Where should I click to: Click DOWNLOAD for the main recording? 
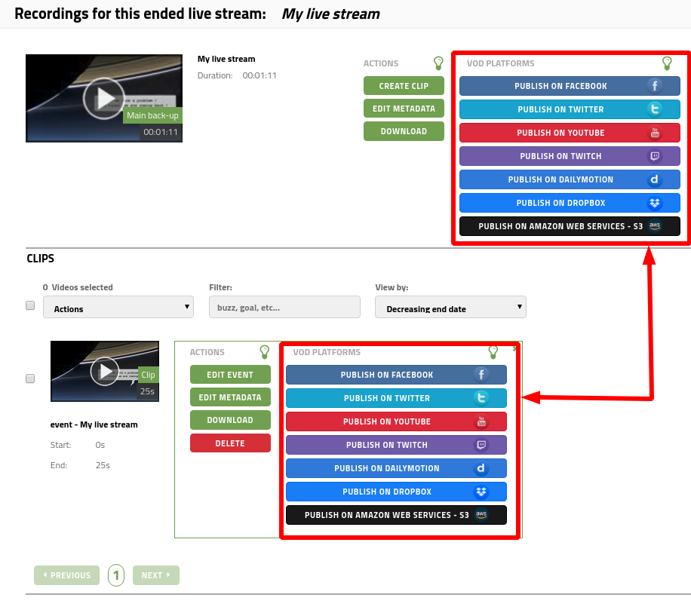404,131
